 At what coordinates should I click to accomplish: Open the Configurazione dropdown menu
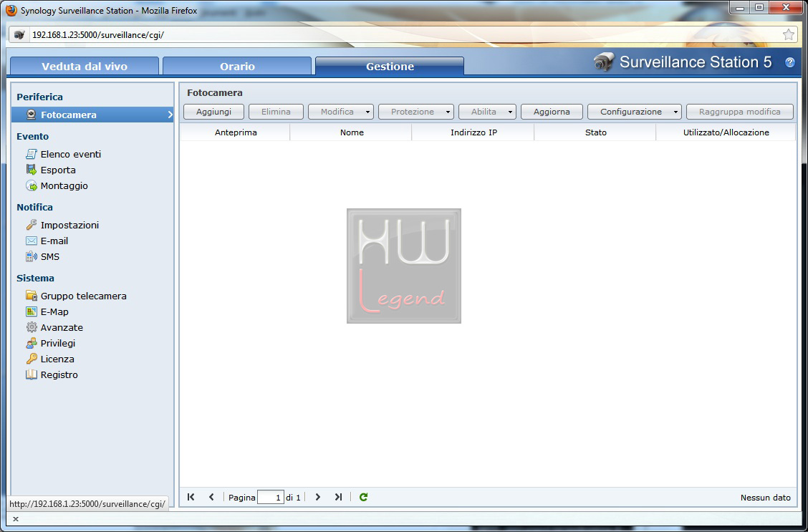pyautogui.click(x=635, y=112)
